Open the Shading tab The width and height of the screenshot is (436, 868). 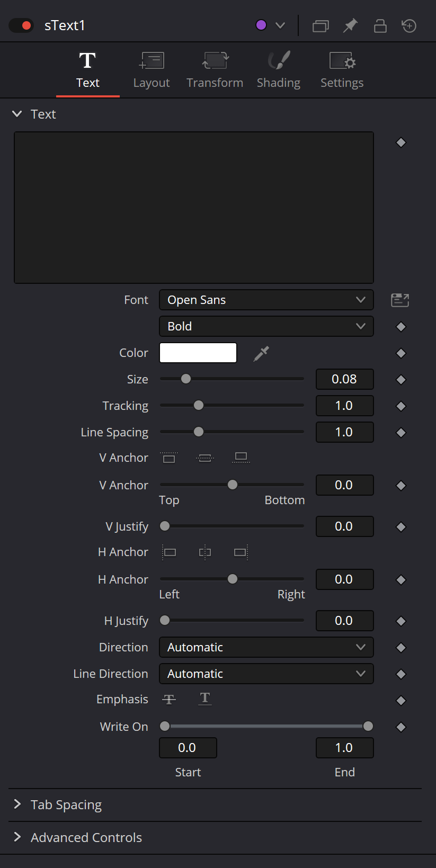[279, 70]
